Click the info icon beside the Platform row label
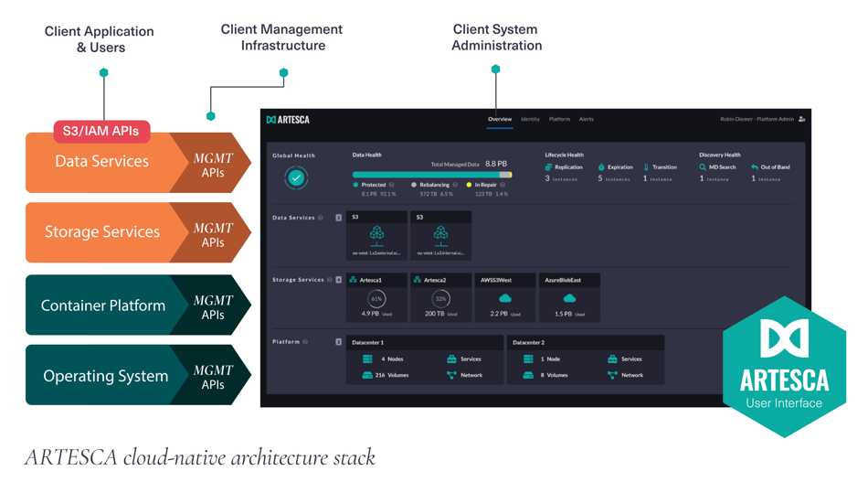 pos(305,342)
